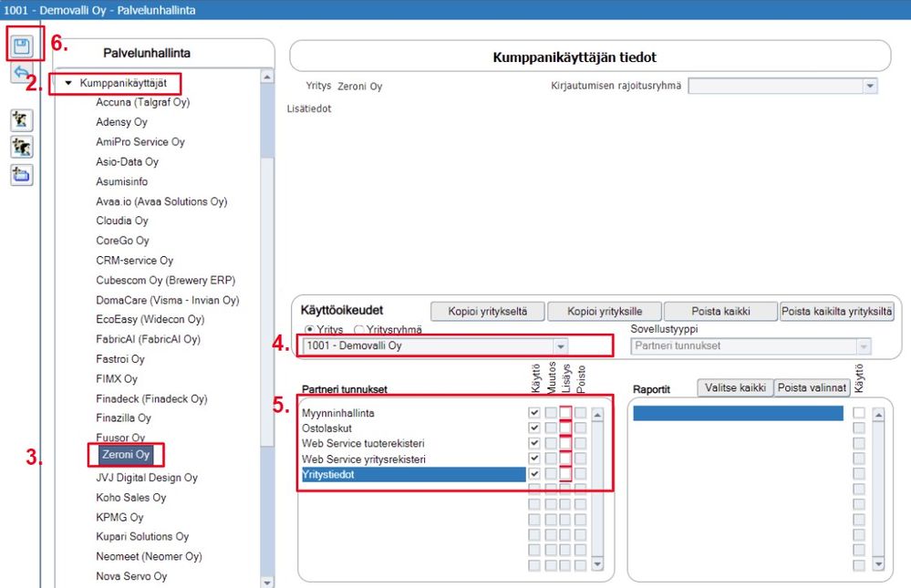Select Adensy Oy partner user
The width and height of the screenshot is (911, 588).
click(121, 122)
